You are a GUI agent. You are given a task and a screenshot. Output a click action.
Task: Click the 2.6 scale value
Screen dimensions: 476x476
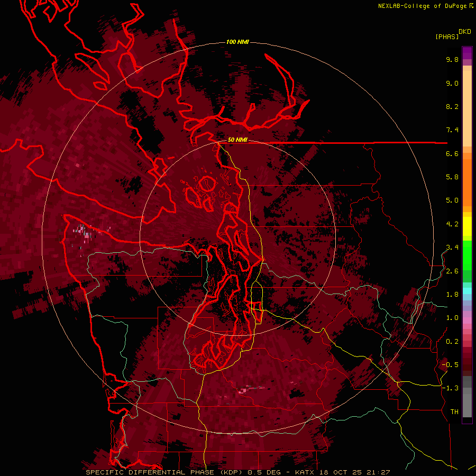pyautogui.click(x=452, y=271)
